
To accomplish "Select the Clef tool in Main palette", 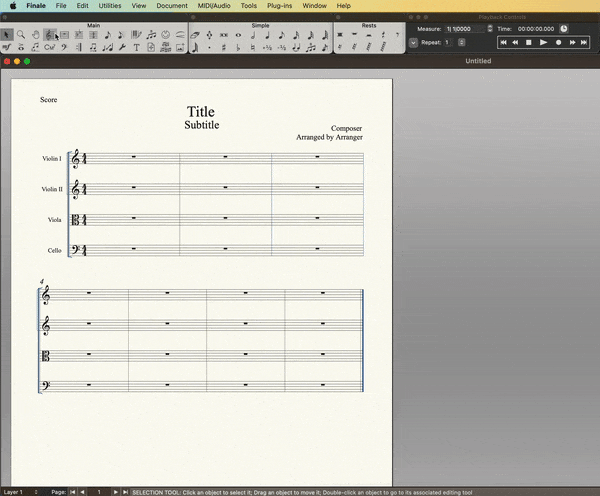I will (x=64, y=47).
